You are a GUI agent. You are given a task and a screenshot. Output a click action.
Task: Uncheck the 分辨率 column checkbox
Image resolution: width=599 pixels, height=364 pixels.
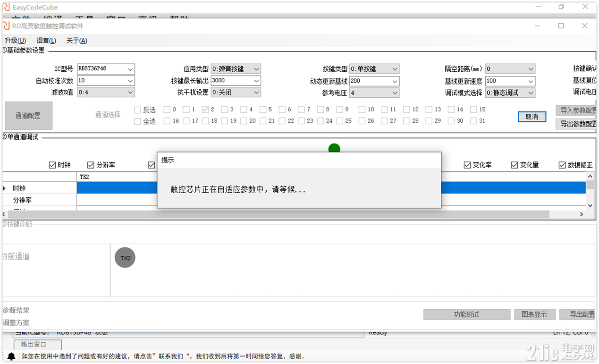pyautogui.click(x=91, y=165)
